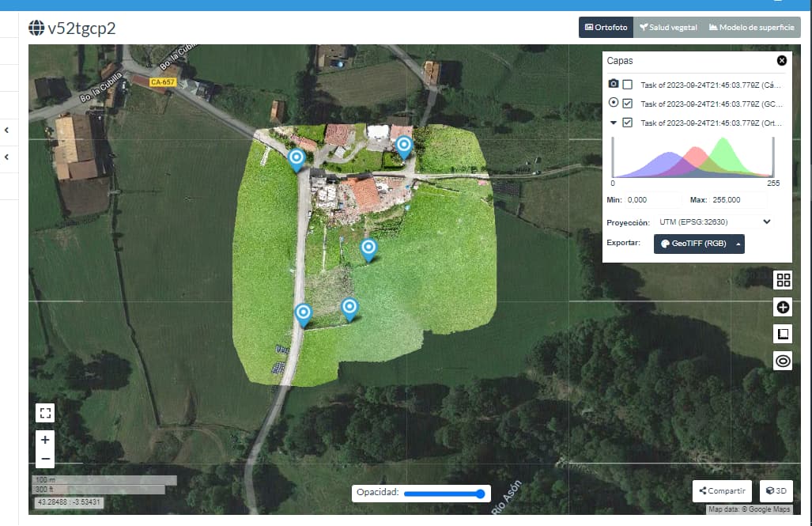Viewport: 812px width, 526px height.
Task: Zoom out with the minus map control
Action: (45, 457)
